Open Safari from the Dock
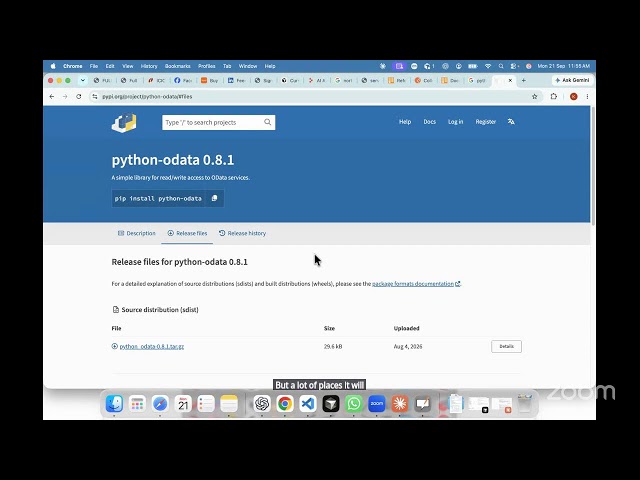This screenshot has width=640, height=480. click(x=160, y=404)
